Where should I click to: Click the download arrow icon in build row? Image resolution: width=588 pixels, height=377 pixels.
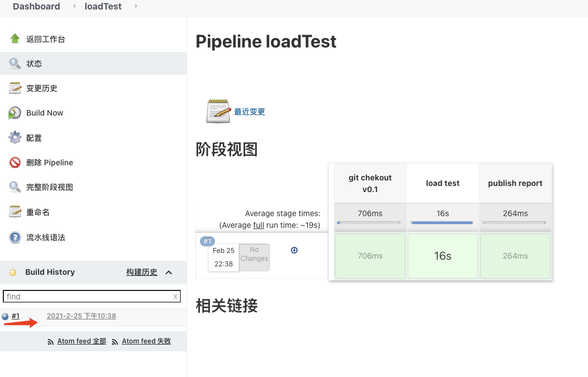click(294, 250)
